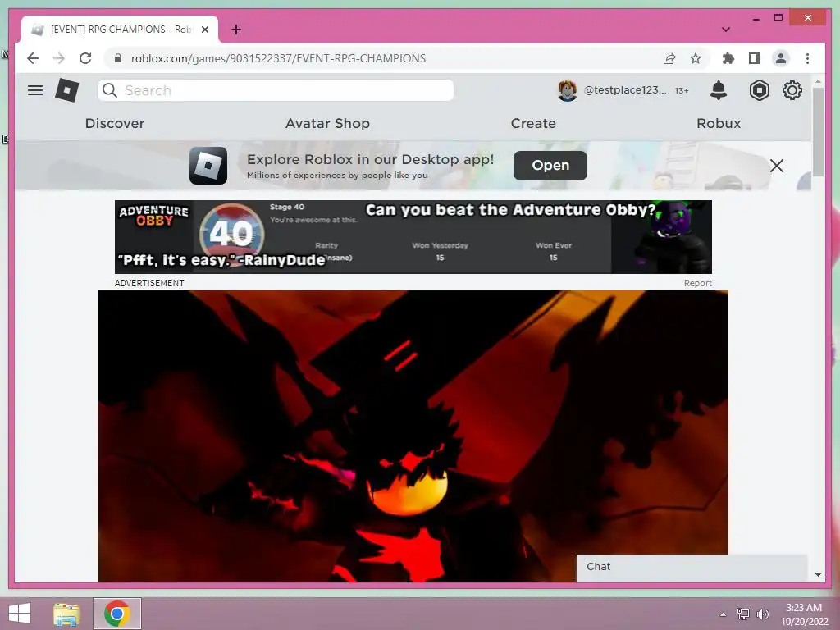Click the page vertical scrollbar thumb
The height and width of the screenshot is (630, 840).
(818, 131)
